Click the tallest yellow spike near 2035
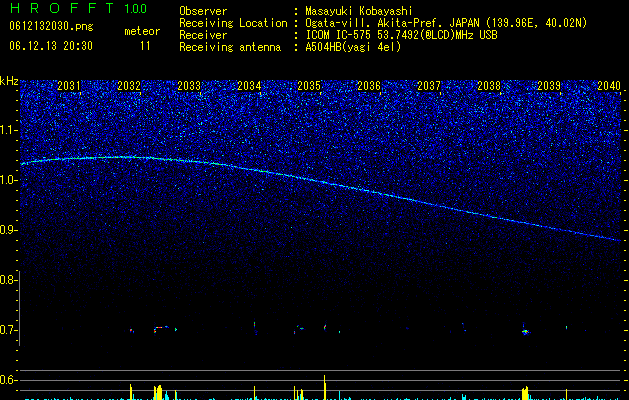629x400 pixels. click(325, 387)
